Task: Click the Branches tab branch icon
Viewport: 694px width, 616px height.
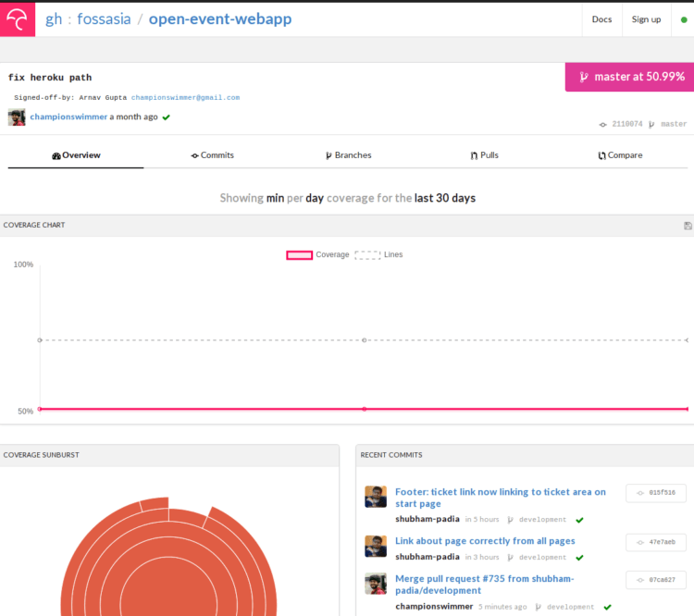Action: [x=328, y=155]
